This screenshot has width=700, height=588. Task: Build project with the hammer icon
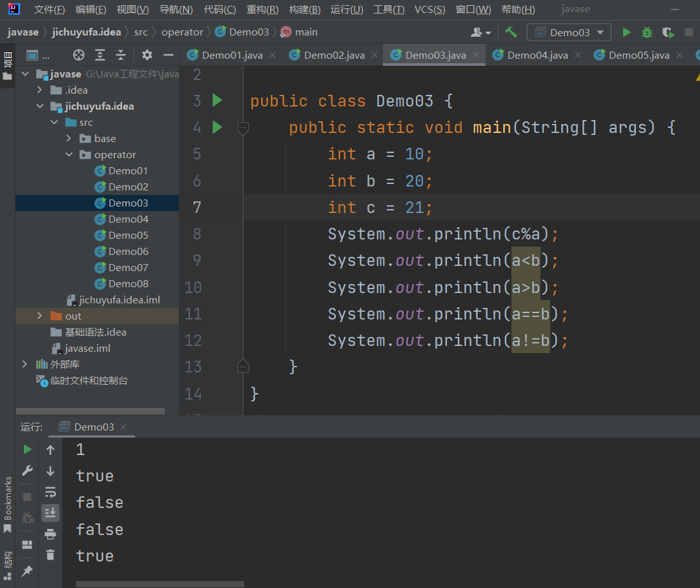click(511, 32)
